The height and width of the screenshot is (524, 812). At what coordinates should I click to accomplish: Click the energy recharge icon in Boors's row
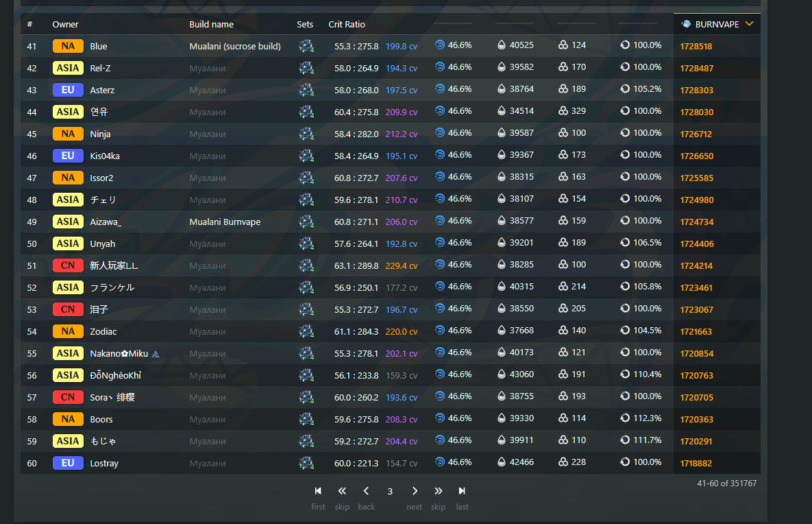(x=625, y=418)
